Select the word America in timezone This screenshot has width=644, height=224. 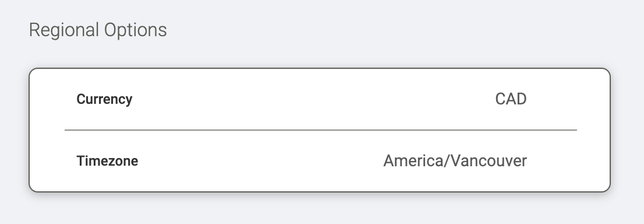point(413,161)
